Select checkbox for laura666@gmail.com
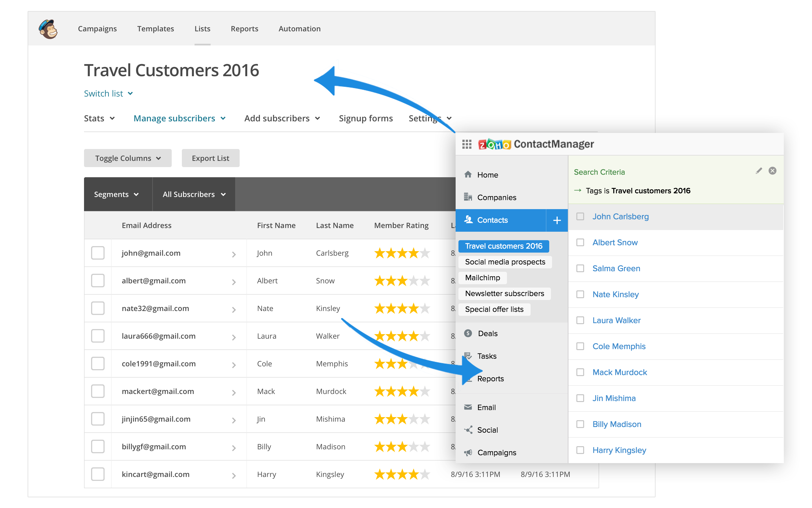The width and height of the screenshot is (812, 508). [x=98, y=336]
